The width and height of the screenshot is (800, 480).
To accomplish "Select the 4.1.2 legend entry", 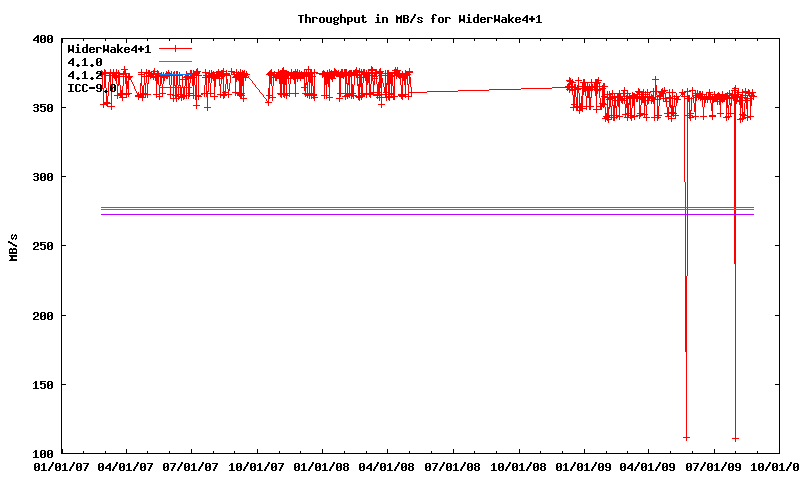I will (x=85, y=75).
